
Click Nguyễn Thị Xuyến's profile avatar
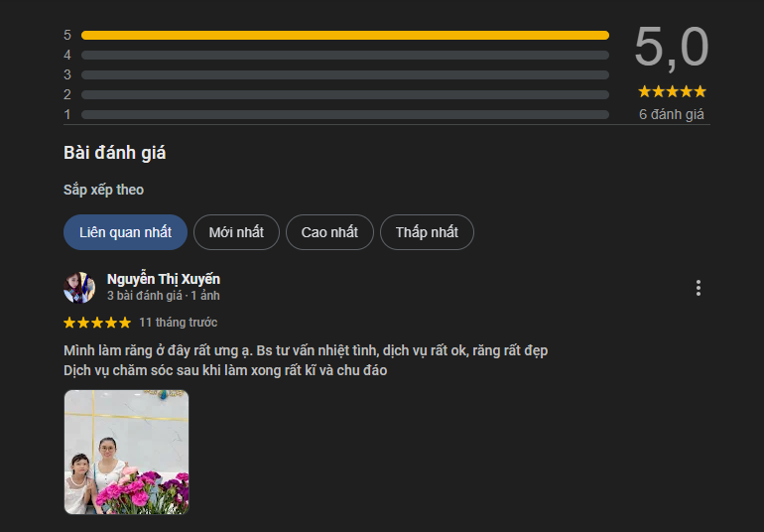coord(79,287)
